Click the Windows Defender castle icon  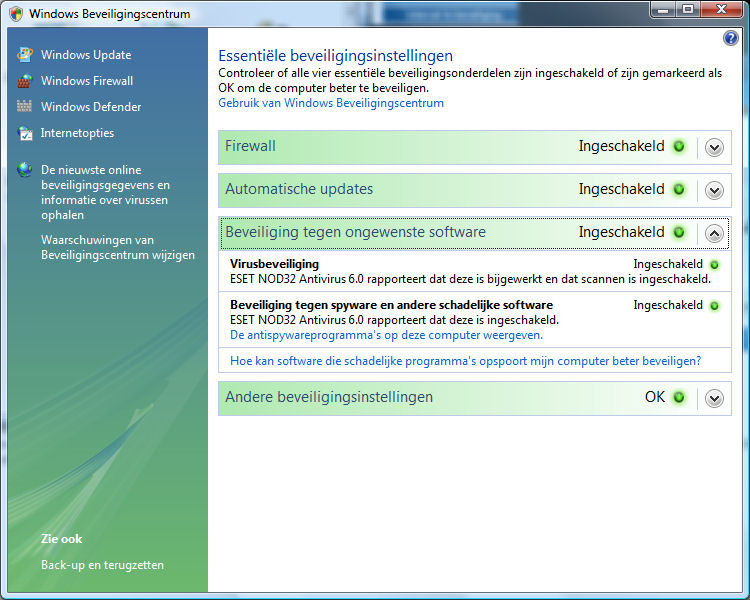tap(24, 106)
